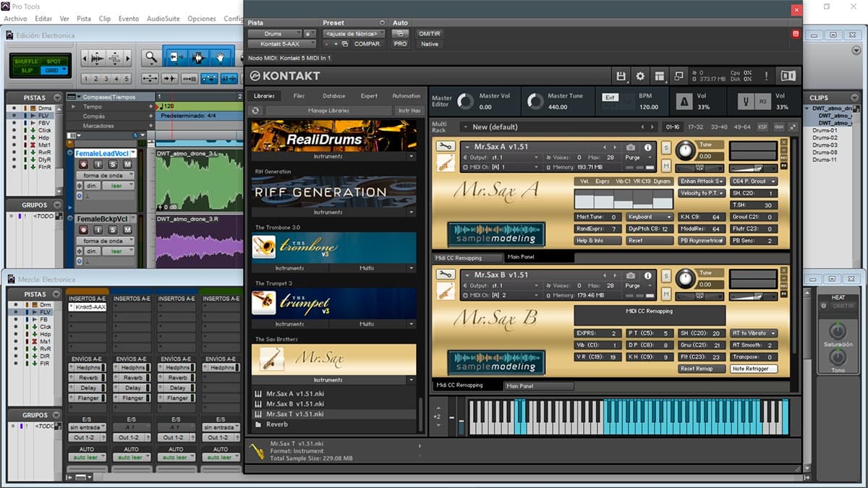Image resolution: width=868 pixels, height=488 pixels.
Task: Click Help & Info on Mr.Sax A
Action: pyautogui.click(x=597, y=241)
